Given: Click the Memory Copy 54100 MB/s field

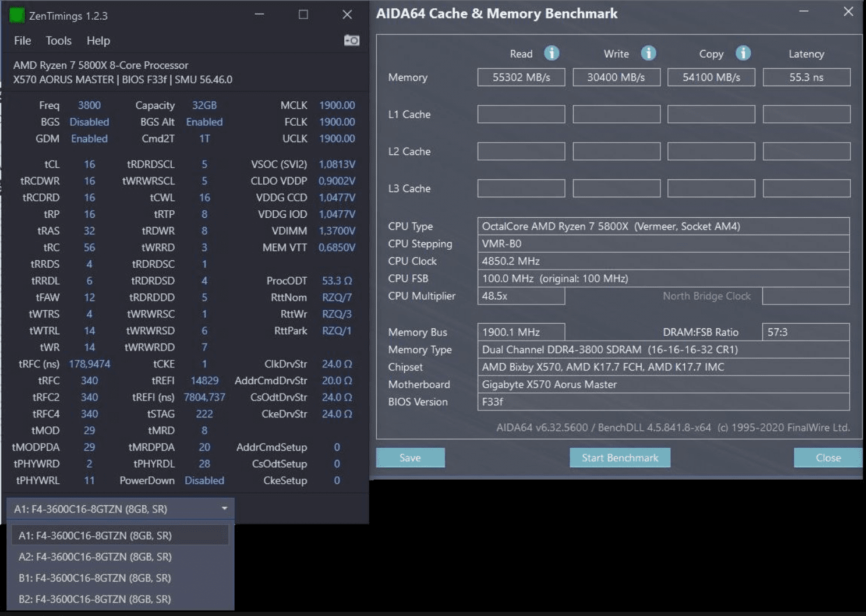Looking at the screenshot, I should coord(711,77).
